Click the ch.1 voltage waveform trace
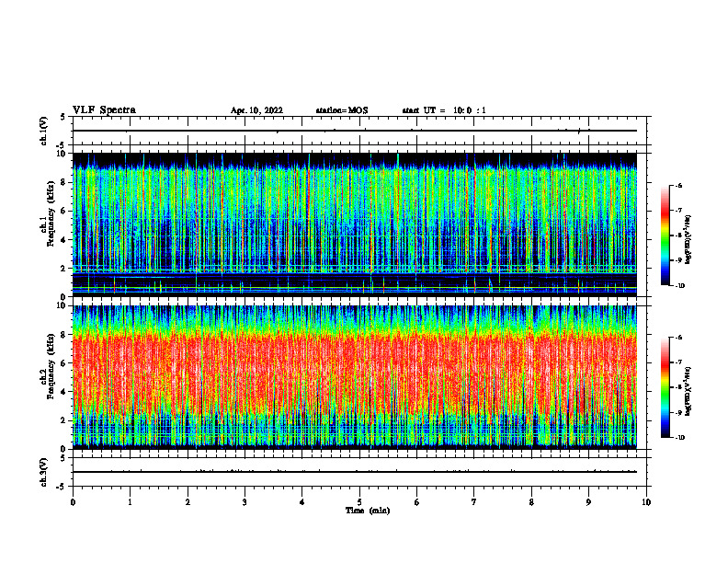 [x=355, y=131]
